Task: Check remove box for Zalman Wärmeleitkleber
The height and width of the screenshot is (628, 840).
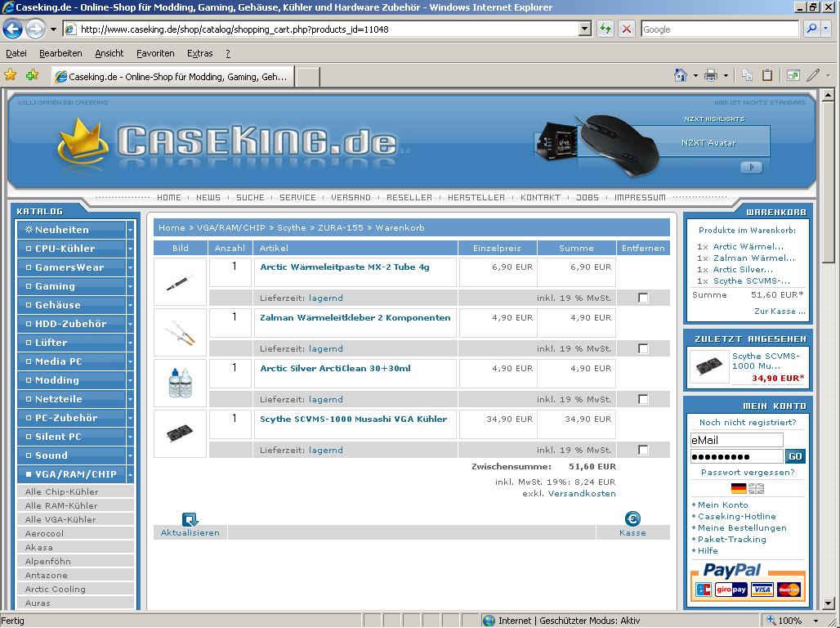Action: pyautogui.click(x=643, y=348)
